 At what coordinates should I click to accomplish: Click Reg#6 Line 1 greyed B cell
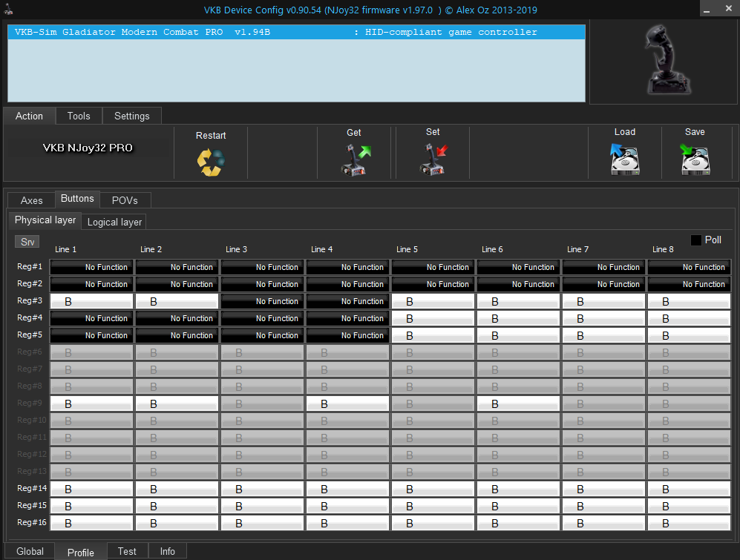(x=91, y=352)
